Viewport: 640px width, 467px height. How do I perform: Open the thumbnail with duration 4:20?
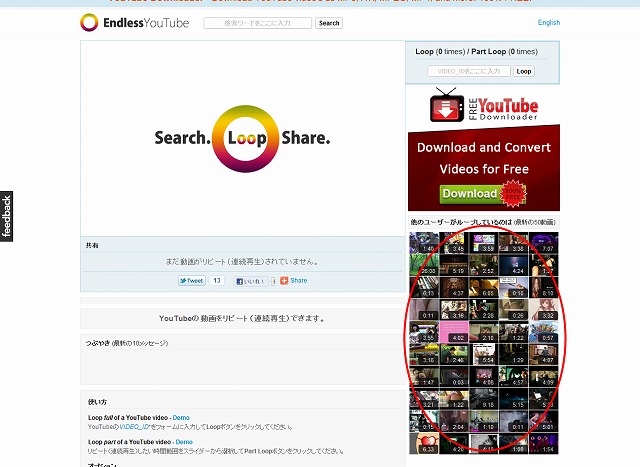point(454,443)
